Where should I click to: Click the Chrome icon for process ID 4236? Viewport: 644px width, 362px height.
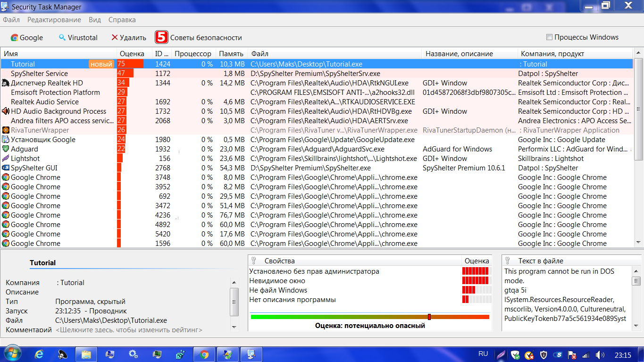click(x=6, y=215)
